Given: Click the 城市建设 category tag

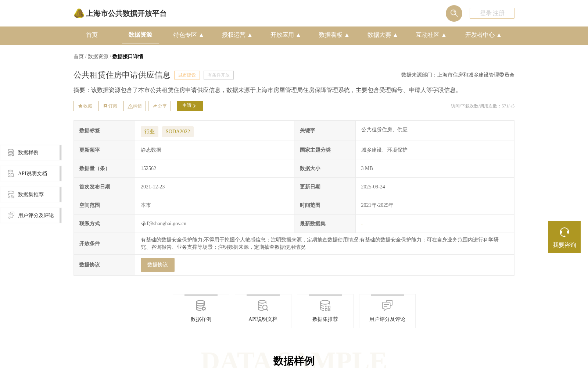Looking at the screenshot, I should (187, 75).
